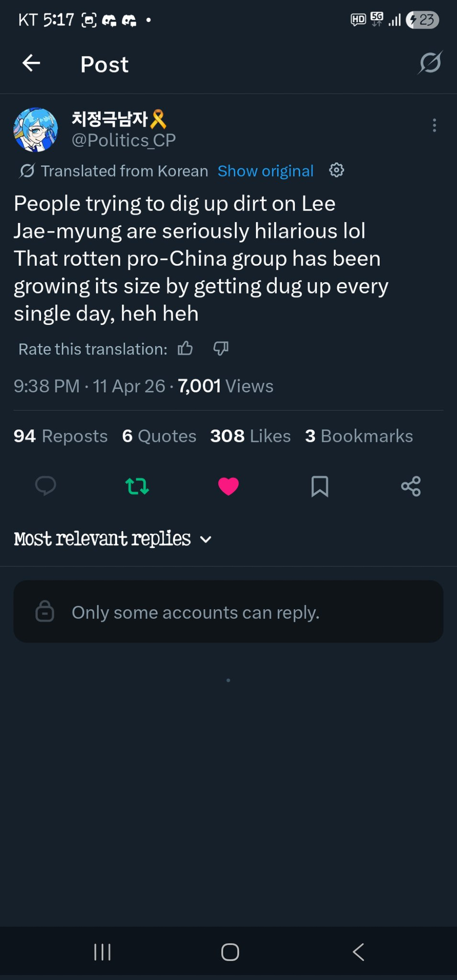The image size is (457, 980).
Task: Rate the translation thumbs up
Action: pos(185,348)
